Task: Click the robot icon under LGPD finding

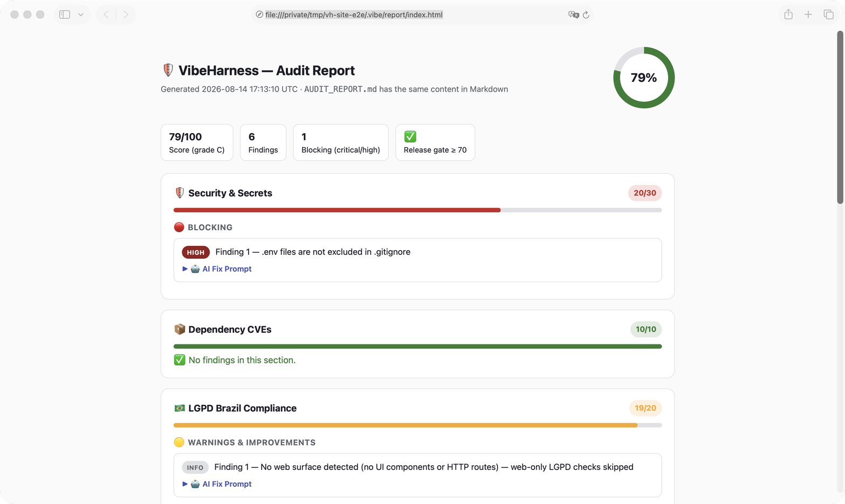Action: (x=195, y=484)
